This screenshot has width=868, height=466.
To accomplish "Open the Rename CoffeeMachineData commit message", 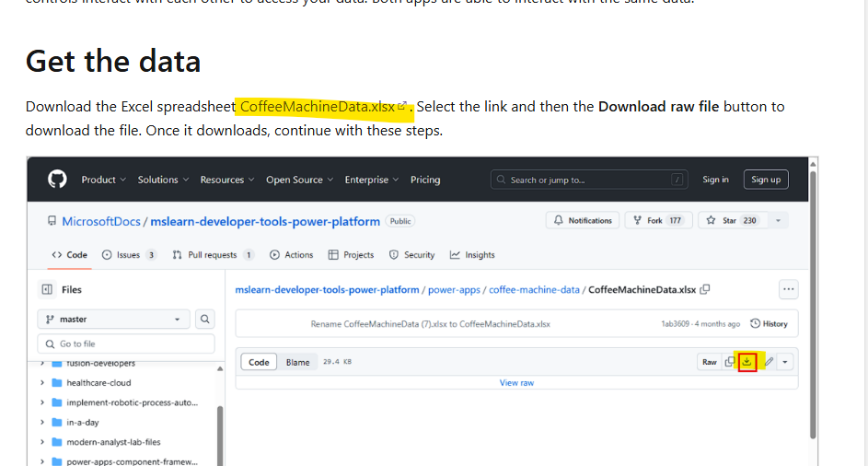I will (x=430, y=324).
